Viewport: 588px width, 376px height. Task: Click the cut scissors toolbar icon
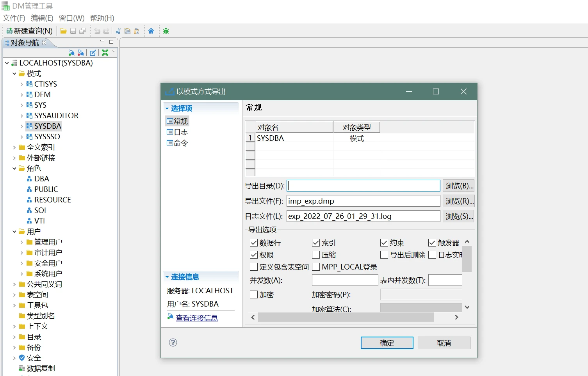pyautogui.click(x=118, y=31)
